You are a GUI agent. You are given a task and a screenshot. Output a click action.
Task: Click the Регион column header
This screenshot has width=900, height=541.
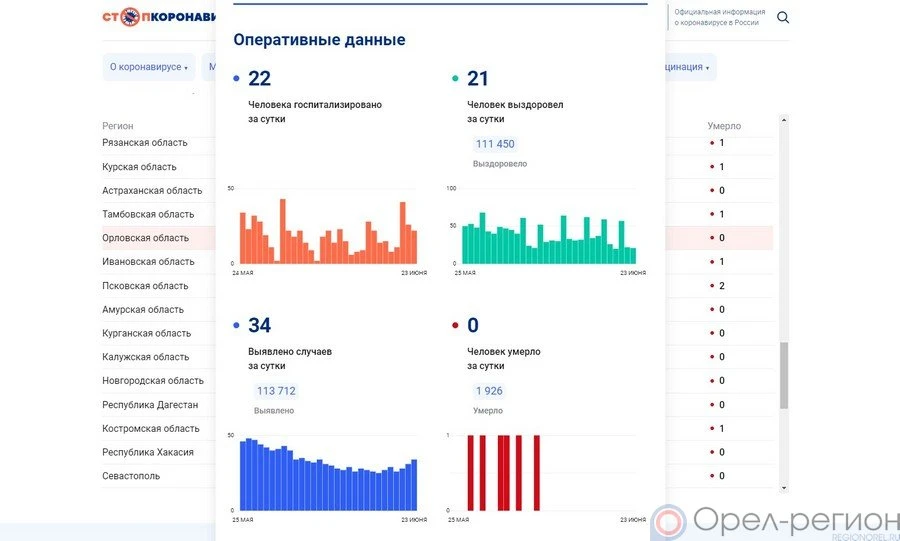pos(118,126)
